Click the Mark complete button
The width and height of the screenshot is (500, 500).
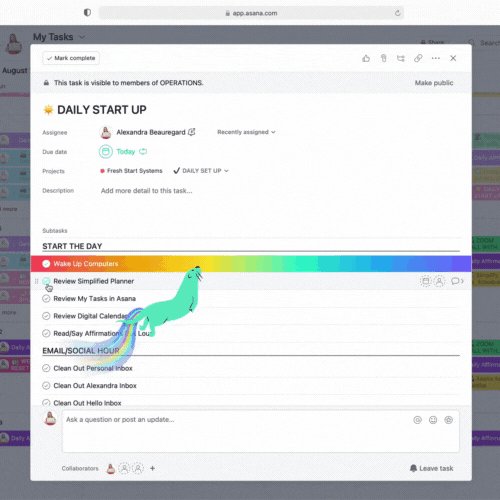(71, 58)
